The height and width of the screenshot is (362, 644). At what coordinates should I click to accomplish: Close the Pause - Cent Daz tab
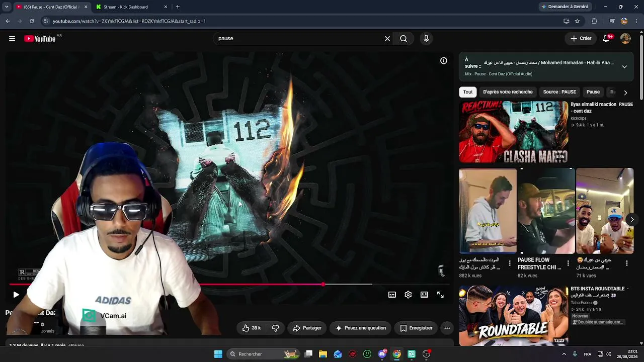click(86, 7)
